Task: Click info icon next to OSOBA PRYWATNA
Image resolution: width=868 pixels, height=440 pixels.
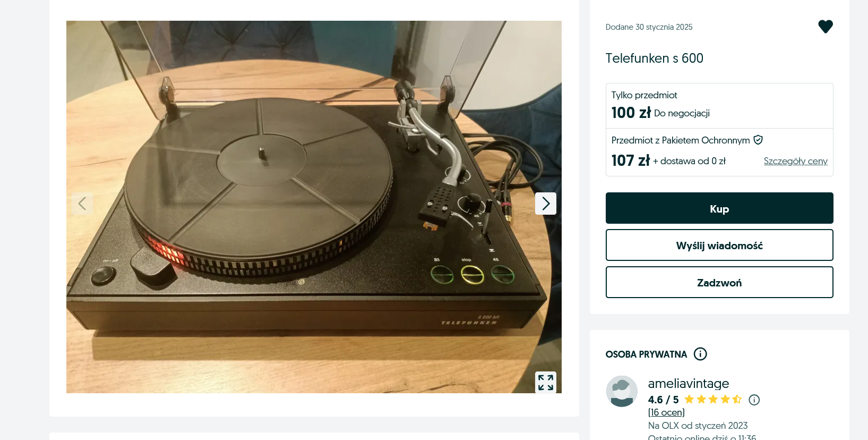Action: 700,354
